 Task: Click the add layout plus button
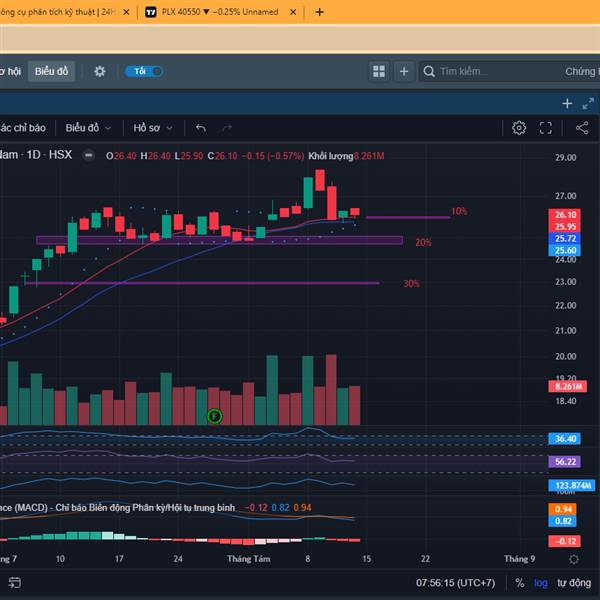coord(404,71)
